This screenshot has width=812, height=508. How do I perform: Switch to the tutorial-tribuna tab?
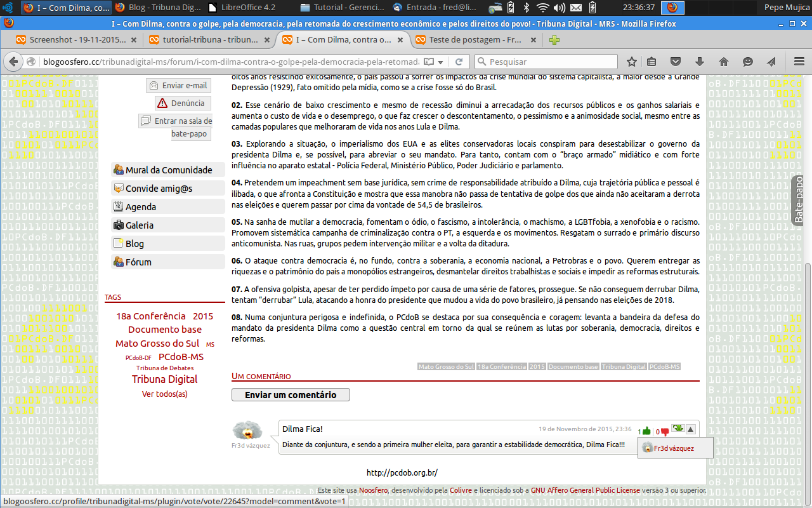click(x=204, y=39)
